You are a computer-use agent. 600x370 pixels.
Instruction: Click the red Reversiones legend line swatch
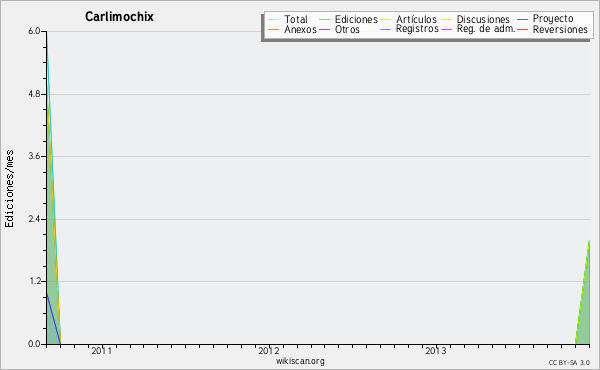tap(522, 29)
